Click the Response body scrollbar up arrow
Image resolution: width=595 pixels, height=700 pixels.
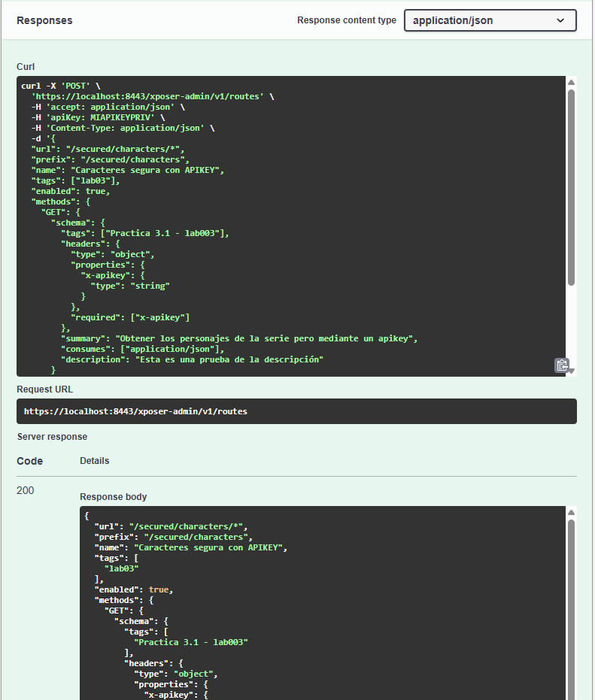[x=571, y=512]
